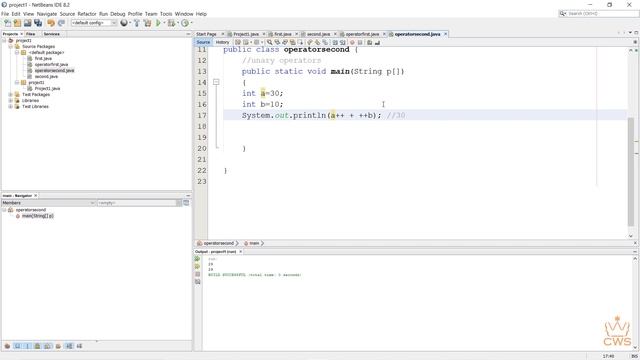Switch to the Services panel tab

pos(51,34)
